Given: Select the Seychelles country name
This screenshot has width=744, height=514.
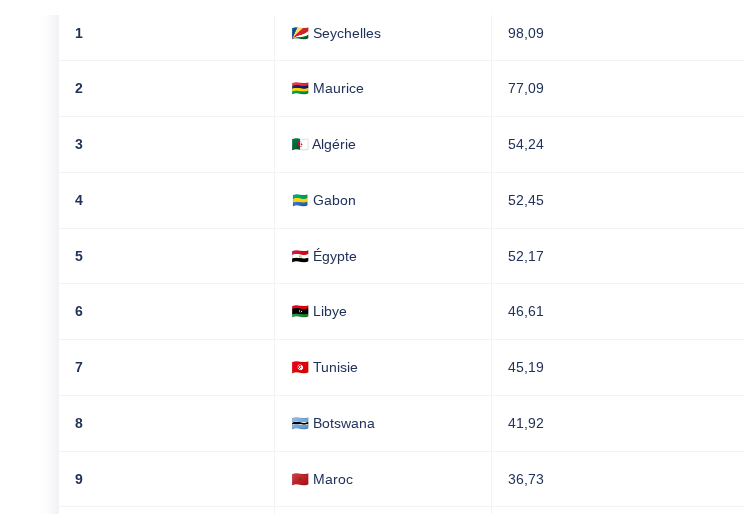Looking at the screenshot, I should tap(347, 33).
